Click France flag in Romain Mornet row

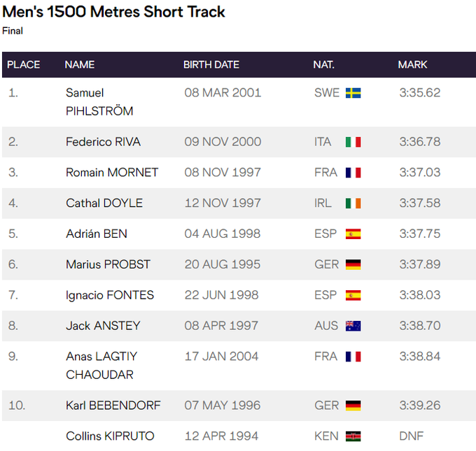pyautogui.click(x=353, y=173)
